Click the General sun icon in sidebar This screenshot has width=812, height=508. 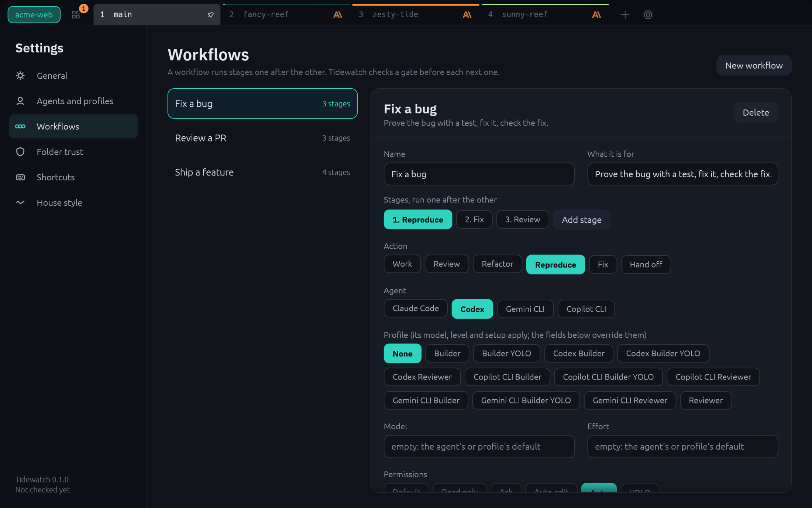[20, 75]
